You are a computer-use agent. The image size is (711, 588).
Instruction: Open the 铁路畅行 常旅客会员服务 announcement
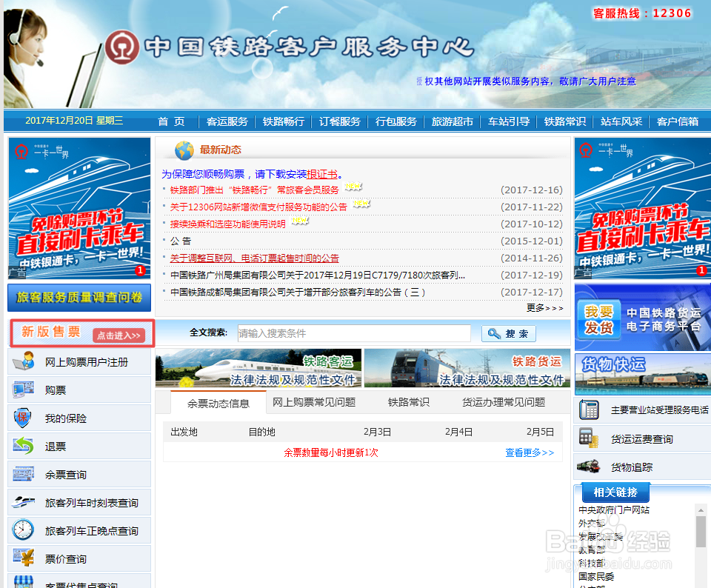coord(254,190)
